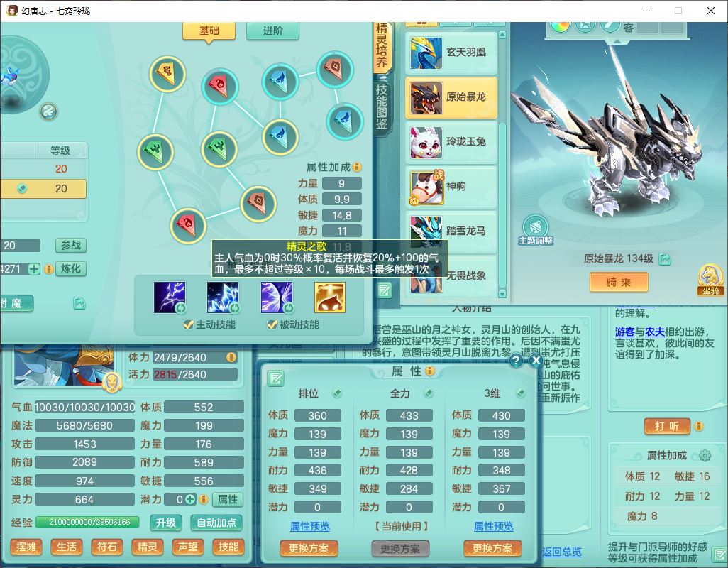728x568 pixels.
Task: Click the 骑乘 ride button
Action: [619, 282]
